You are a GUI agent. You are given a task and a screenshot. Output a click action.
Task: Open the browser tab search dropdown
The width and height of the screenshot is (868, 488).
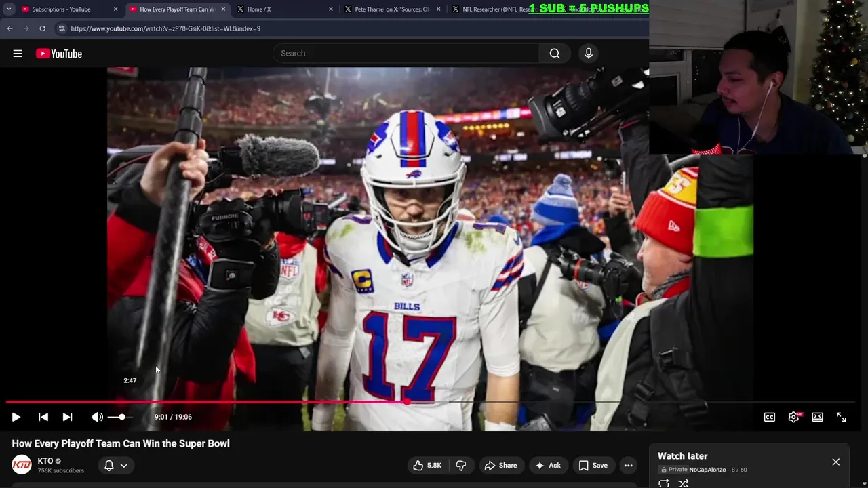(x=9, y=9)
